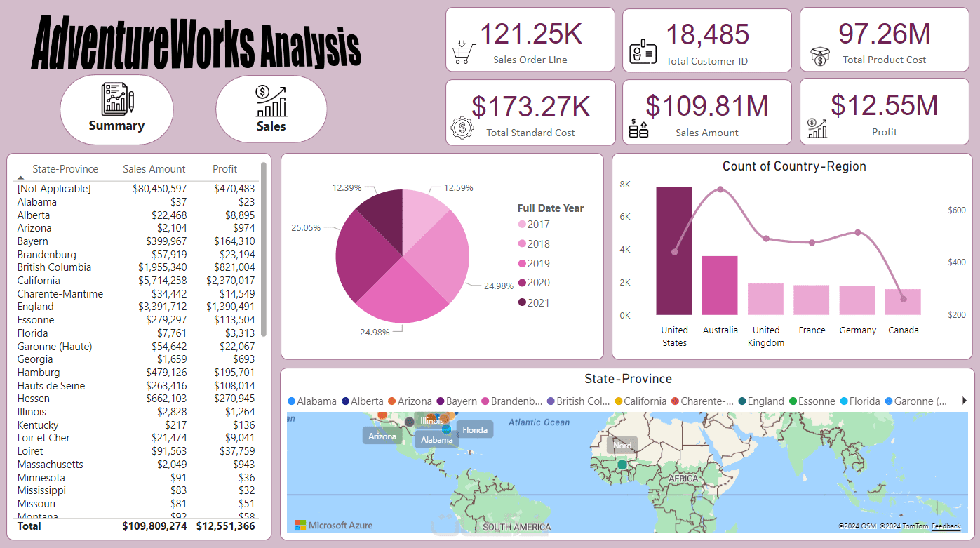Select Alabama in the map legend
The image size is (980, 548).
312,401
